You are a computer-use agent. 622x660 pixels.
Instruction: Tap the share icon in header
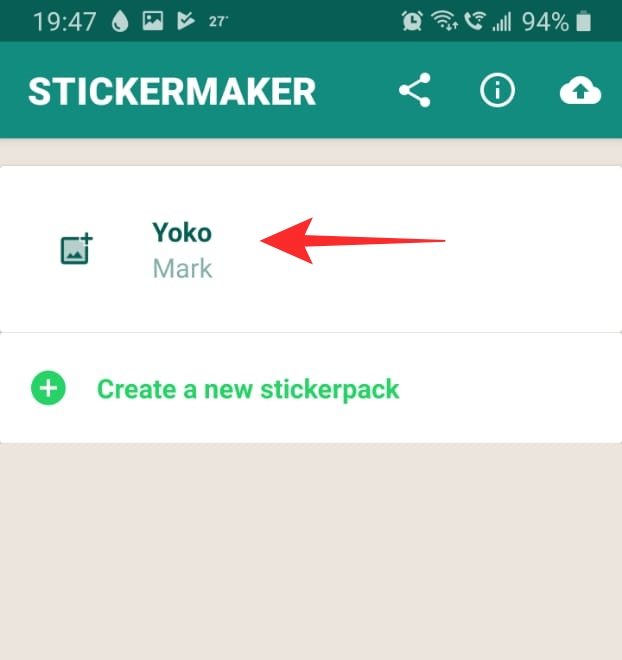click(x=415, y=90)
